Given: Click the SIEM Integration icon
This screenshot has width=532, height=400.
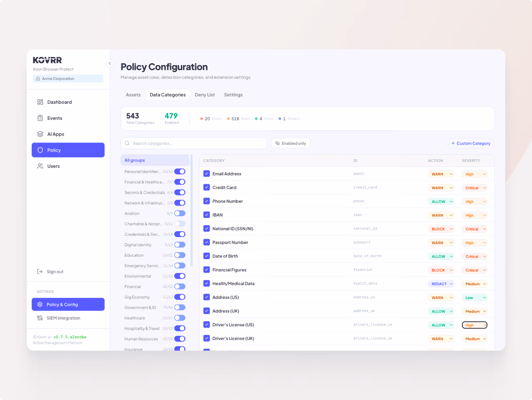Looking at the screenshot, I should click(40, 318).
